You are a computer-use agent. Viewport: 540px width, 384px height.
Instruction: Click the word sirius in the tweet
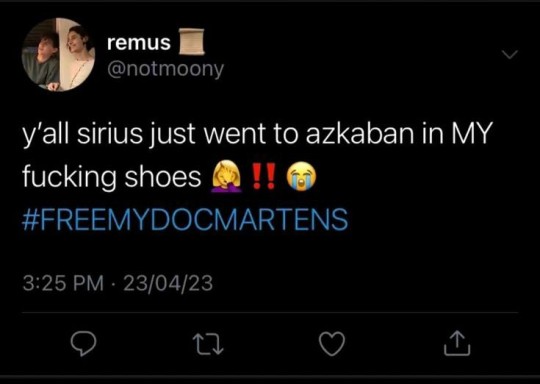110,134
